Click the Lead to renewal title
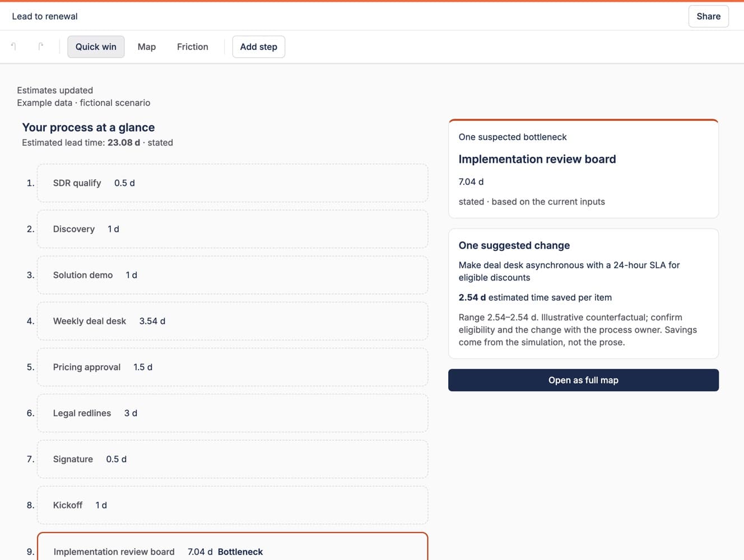 45,16
